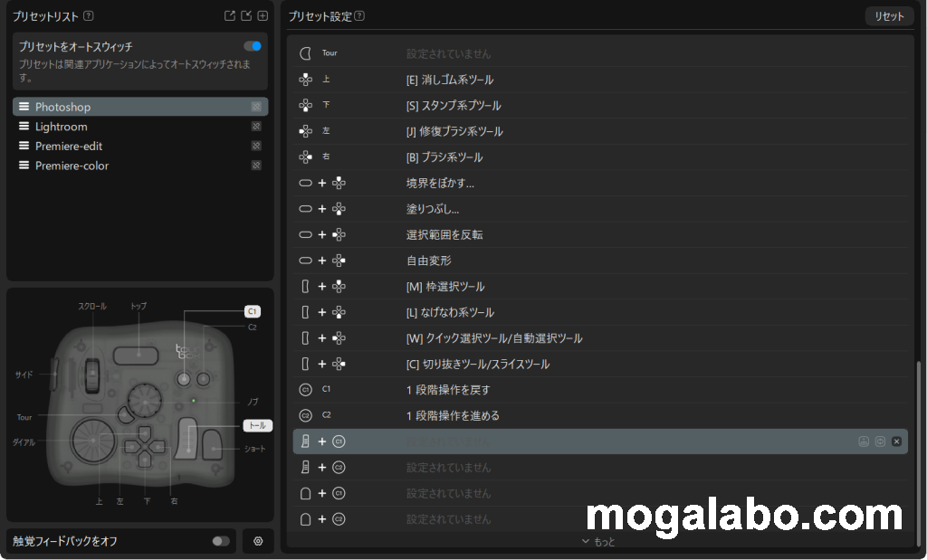
Task: Open settings with the gear icon
Action: click(x=258, y=541)
